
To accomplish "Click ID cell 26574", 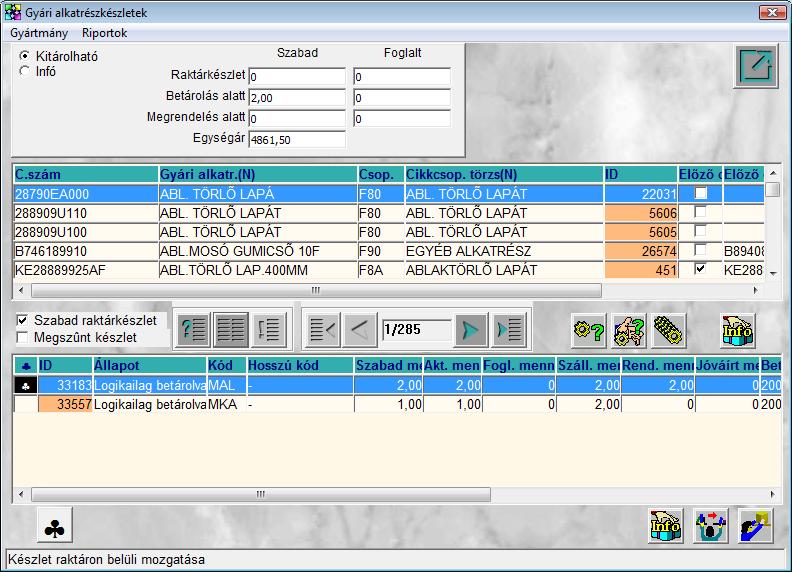I will tap(641, 251).
